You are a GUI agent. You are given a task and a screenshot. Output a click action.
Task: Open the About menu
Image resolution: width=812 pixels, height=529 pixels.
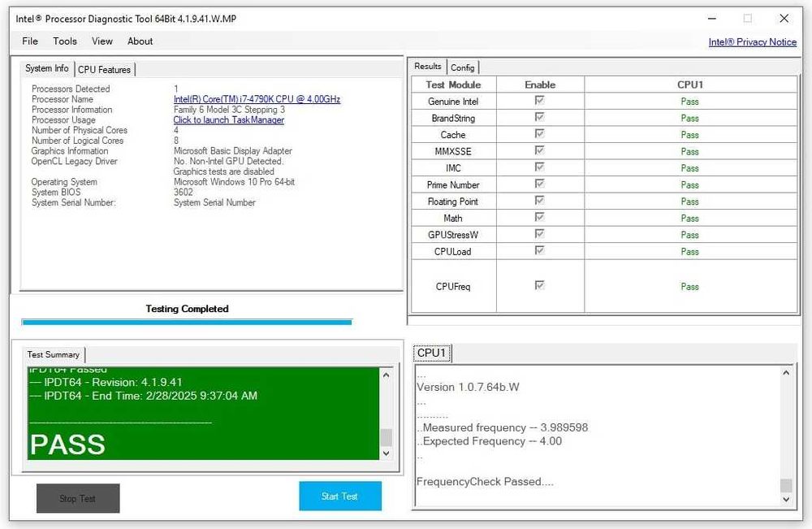140,41
